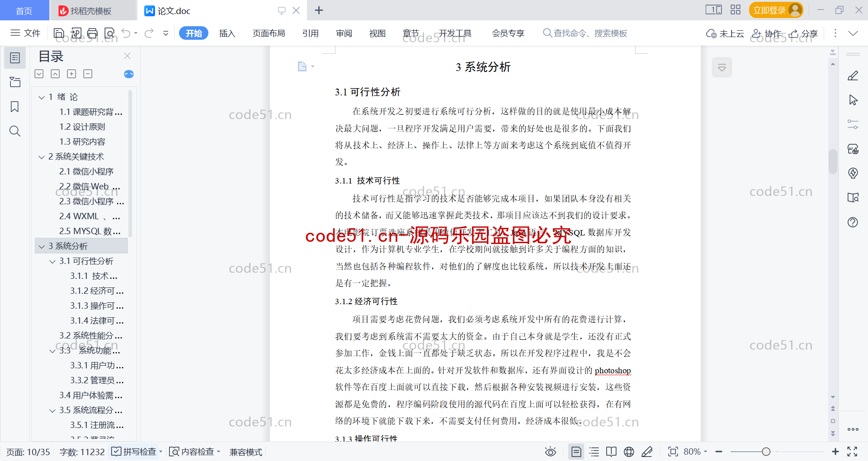Click the promote heading level icon
The image size is (868, 461).
pyautogui.click(x=55, y=74)
